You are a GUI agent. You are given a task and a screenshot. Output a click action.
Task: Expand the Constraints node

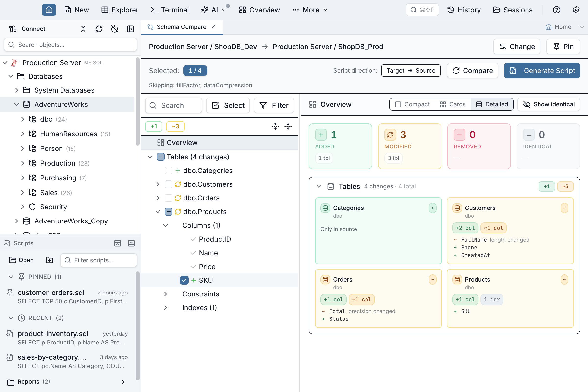click(166, 294)
